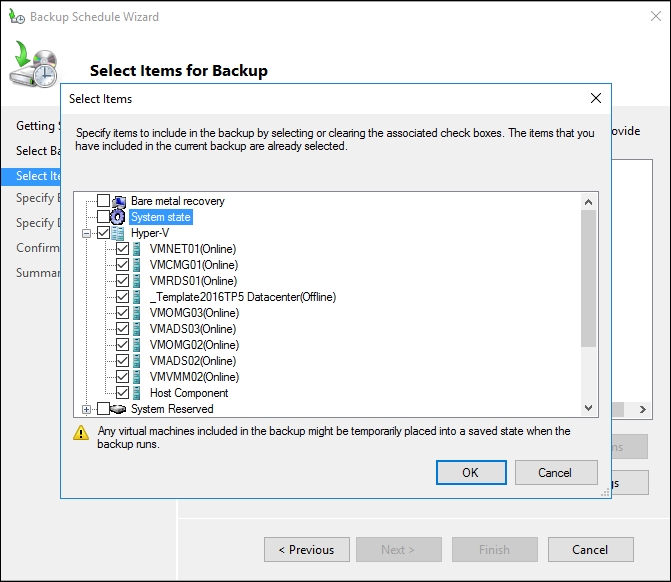Select VMOMG03(Online) in the items tree
Screen dimensions: 671x582
(193, 313)
